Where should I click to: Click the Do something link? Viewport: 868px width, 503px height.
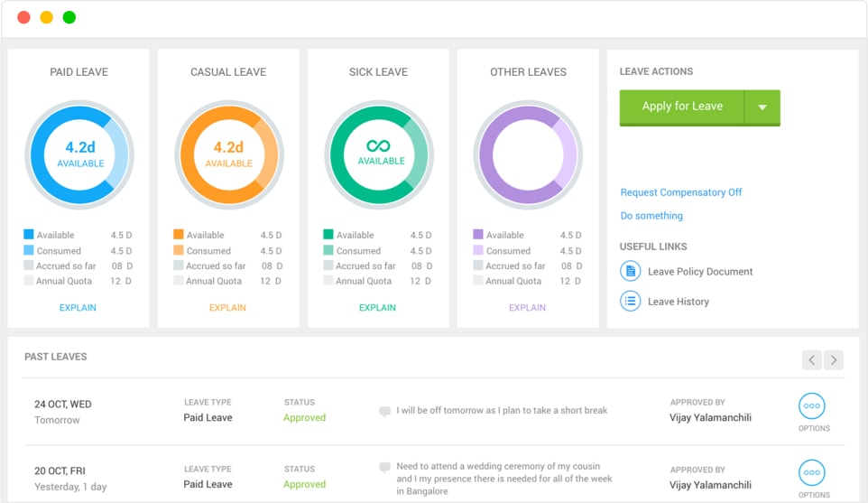point(651,216)
